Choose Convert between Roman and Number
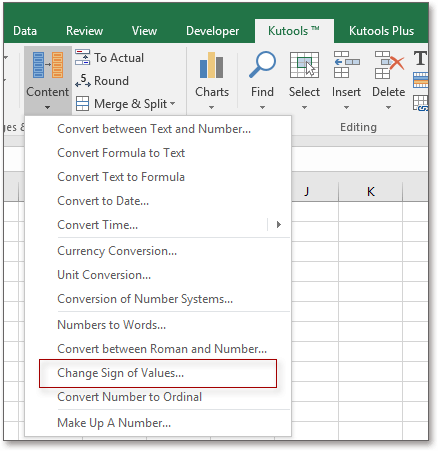 [158, 349]
